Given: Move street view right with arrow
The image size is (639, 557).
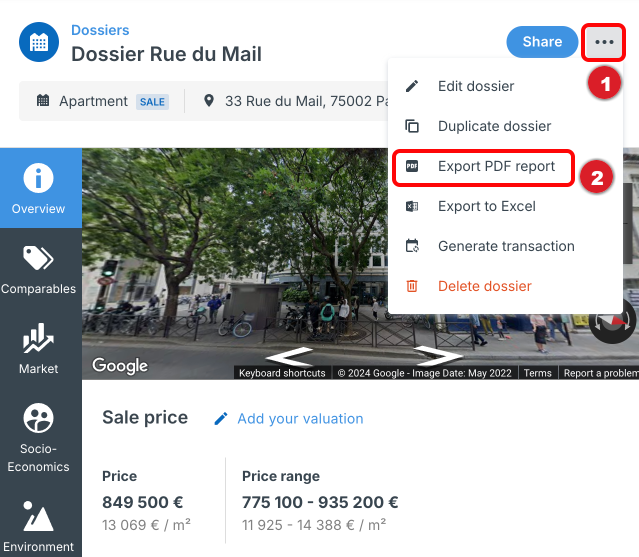Looking at the screenshot, I should coord(438,356).
